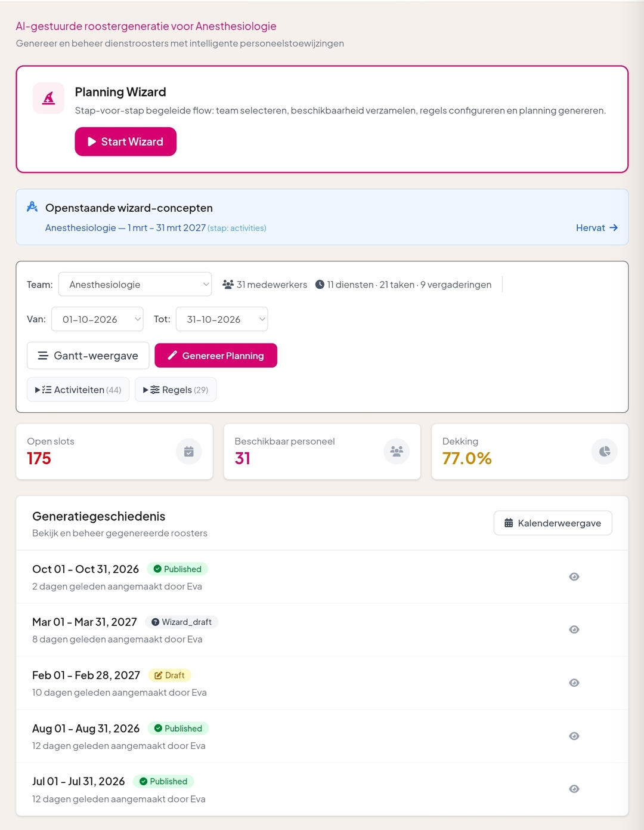The image size is (644, 830).
Task: Click the Wizard_draft status badge
Action: 181,622
